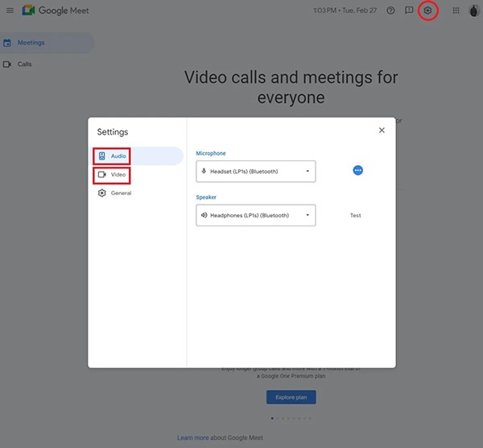Open the Help question mark icon
Viewport: 483px width, 448px height.
(x=390, y=10)
